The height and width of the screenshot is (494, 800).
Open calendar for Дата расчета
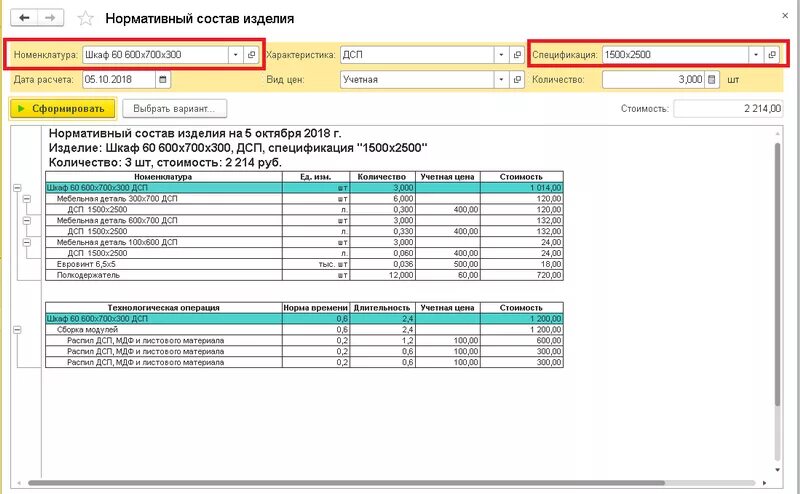coord(163,80)
